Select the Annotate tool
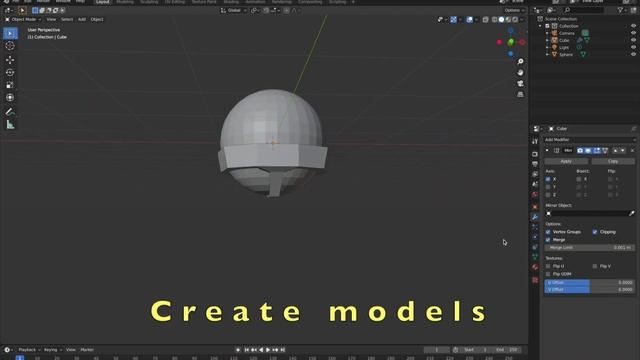This screenshot has height=360, width=640. point(10,112)
